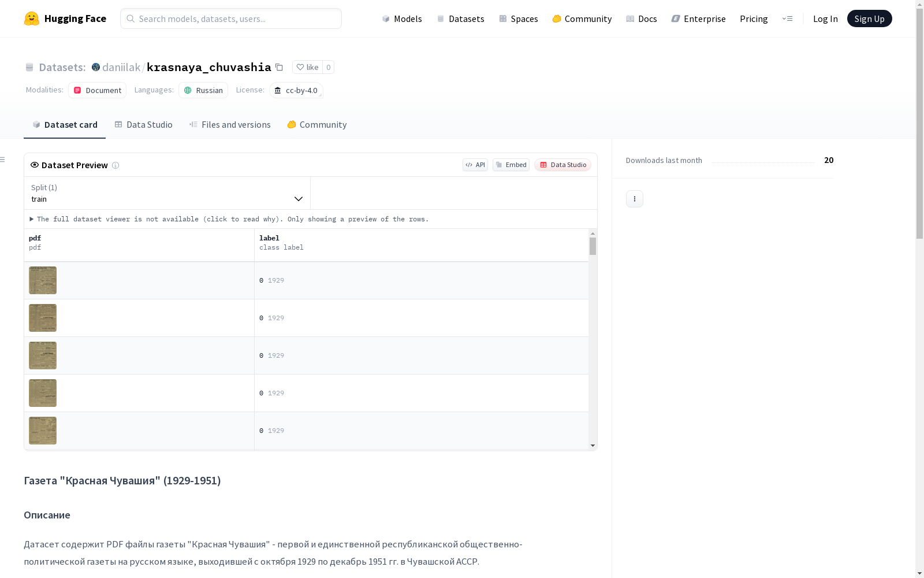Click the like count showing 0
This screenshot has height=578, width=924.
328,67
